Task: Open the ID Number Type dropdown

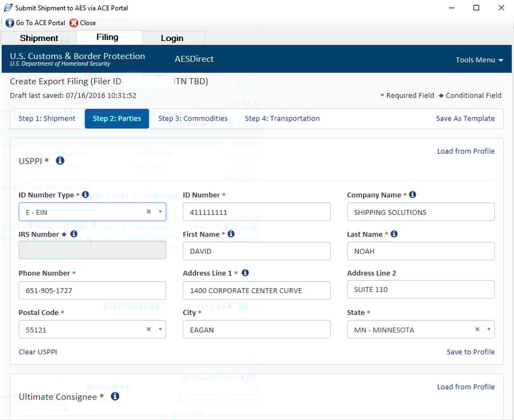Action: coord(160,212)
